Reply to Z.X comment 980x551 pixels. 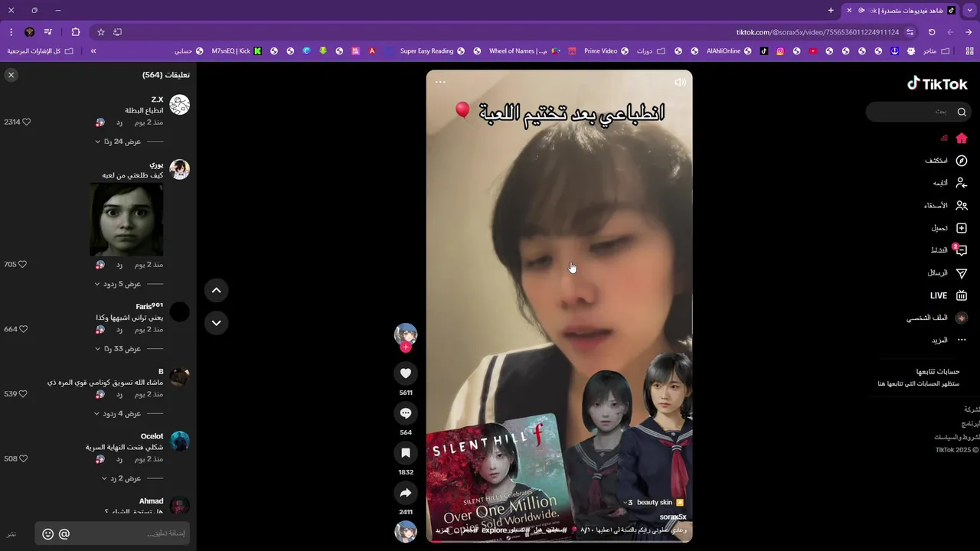pos(119,122)
